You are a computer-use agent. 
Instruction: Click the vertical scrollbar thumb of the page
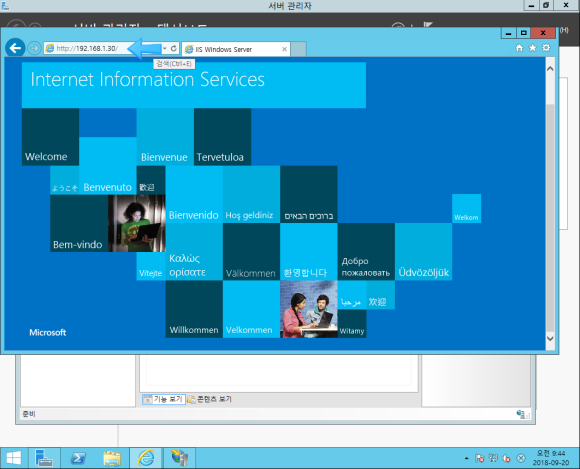click(550, 218)
